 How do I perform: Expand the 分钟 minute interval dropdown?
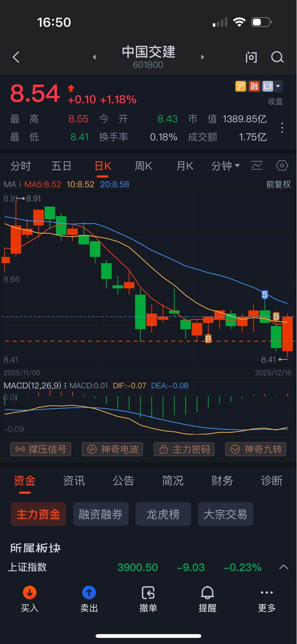(226, 166)
